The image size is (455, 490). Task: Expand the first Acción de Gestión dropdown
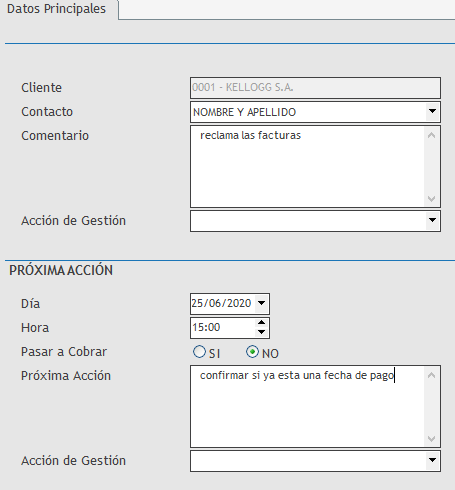[x=432, y=220]
